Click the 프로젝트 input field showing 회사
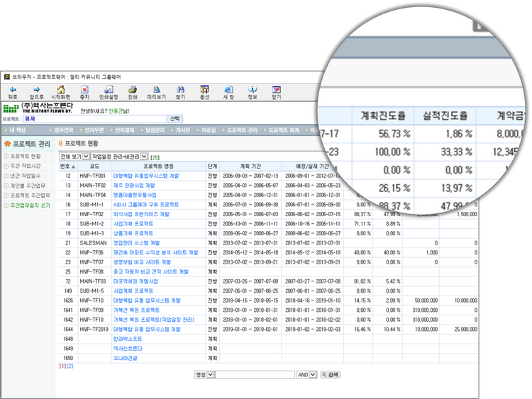The height and width of the screenshot is (399, 532). click(95, 119)
